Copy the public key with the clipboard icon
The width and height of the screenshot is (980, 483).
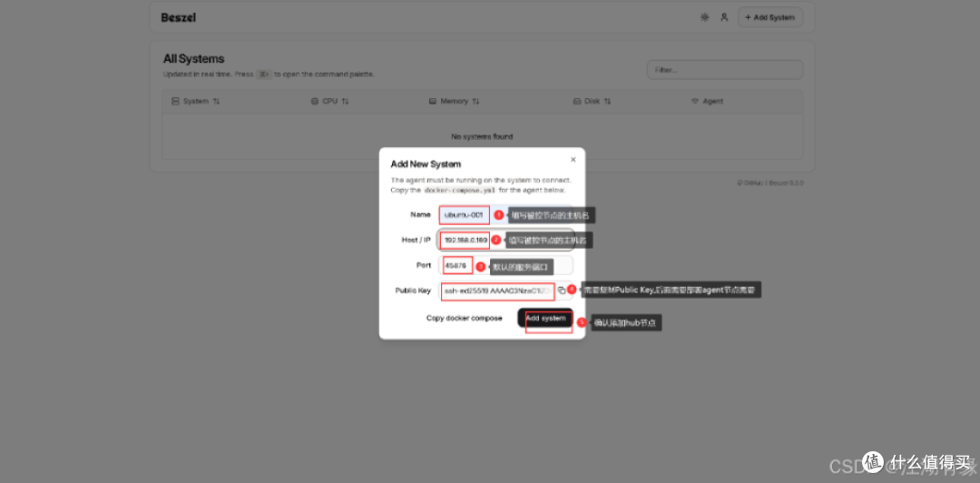click(x=562, y=291)
